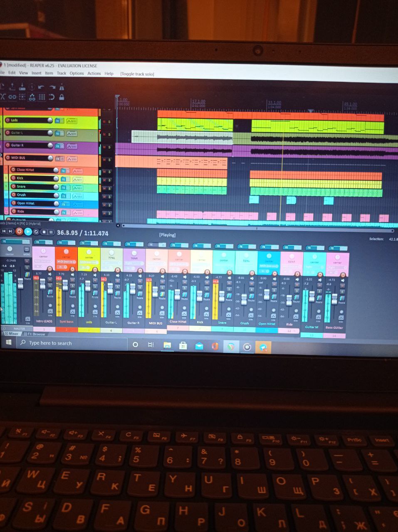
Task: Click Route icon on Snare mixer strip
Action: [x=229, y=296]
